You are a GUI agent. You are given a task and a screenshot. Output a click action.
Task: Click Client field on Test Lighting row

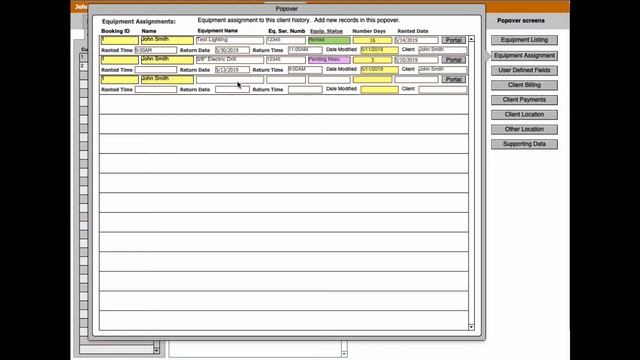(x=442, y=50)
